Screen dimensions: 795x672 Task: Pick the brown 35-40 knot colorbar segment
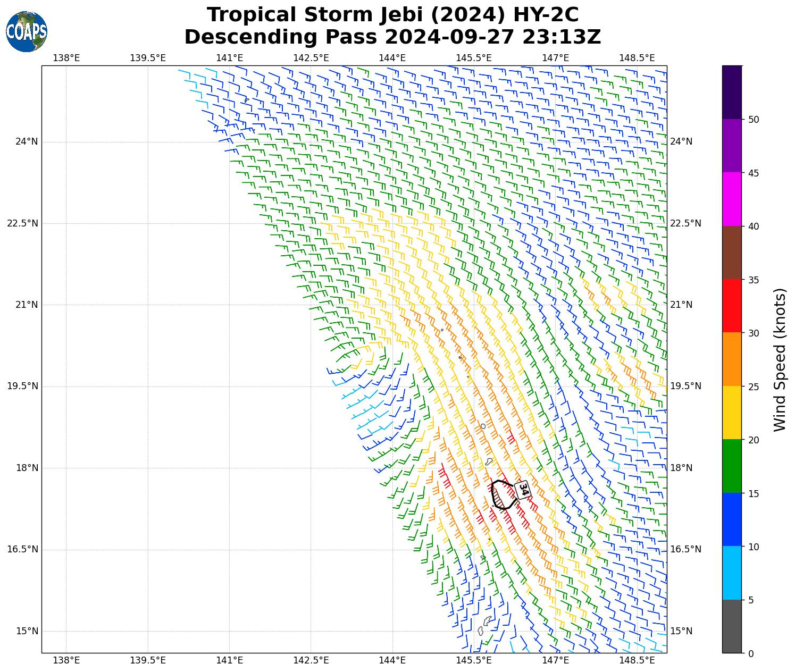pyautogui.click(x=732, y=253)
